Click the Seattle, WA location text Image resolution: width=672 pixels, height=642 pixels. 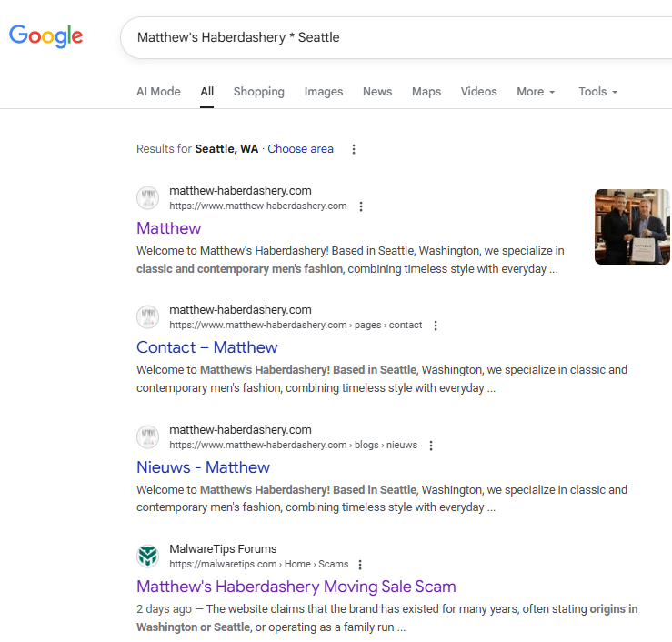tap(226, 149)
